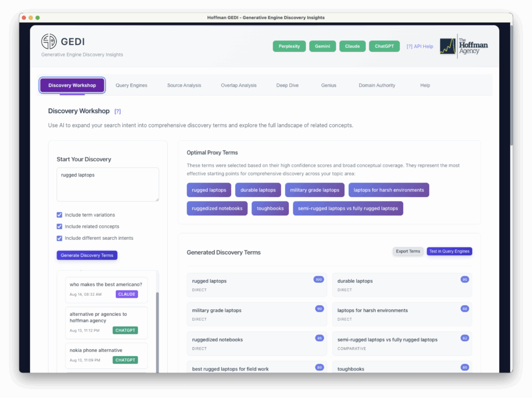The width and height of the screenshot is (532, 398).
Task: Click the CLAUDE badge on the americano query
Action: (x=126, y=294)
